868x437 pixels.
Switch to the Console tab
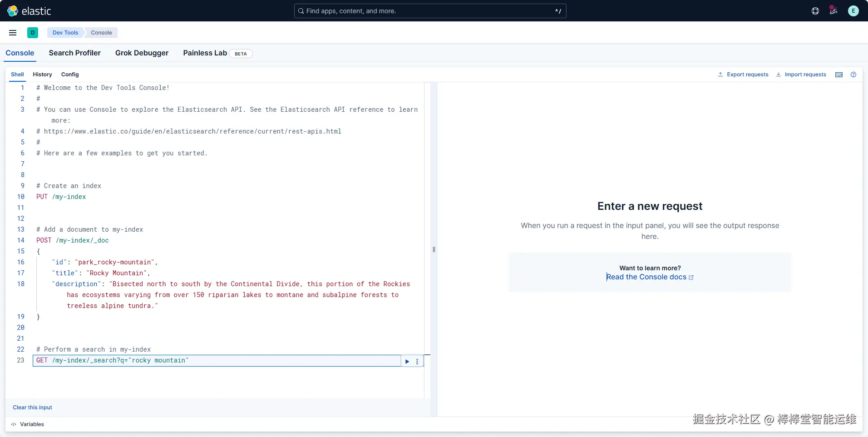20,53
